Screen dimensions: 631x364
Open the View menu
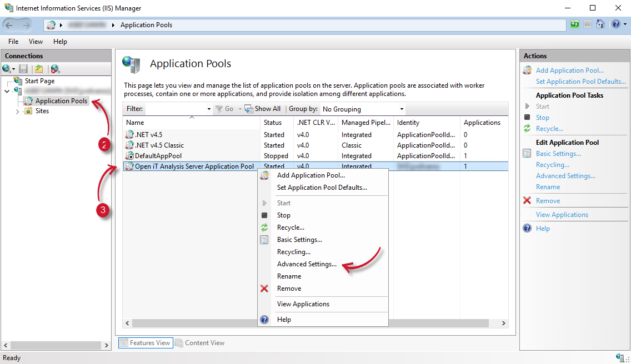(x=36, y=41)
